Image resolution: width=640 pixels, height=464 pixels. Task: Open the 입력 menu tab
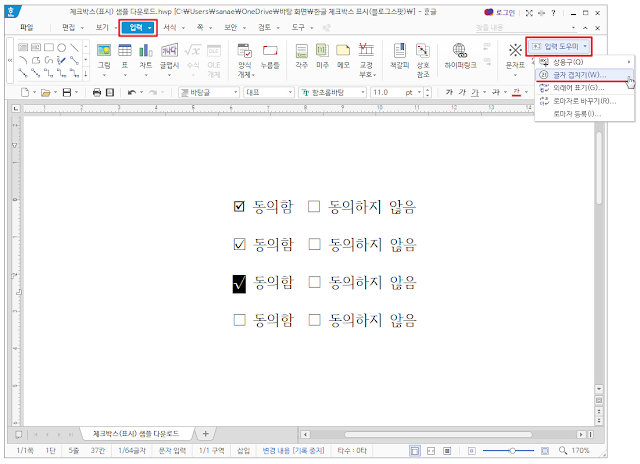138,27
